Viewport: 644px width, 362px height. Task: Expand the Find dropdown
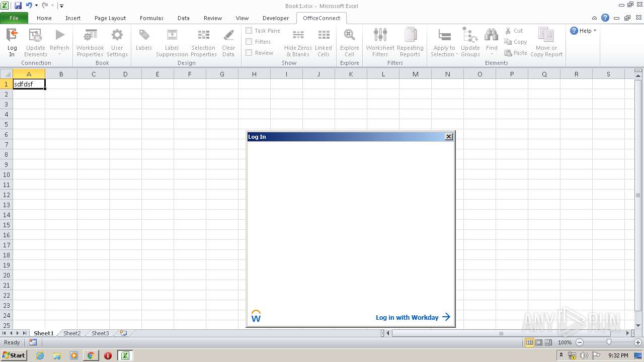[x=492, y=54]
